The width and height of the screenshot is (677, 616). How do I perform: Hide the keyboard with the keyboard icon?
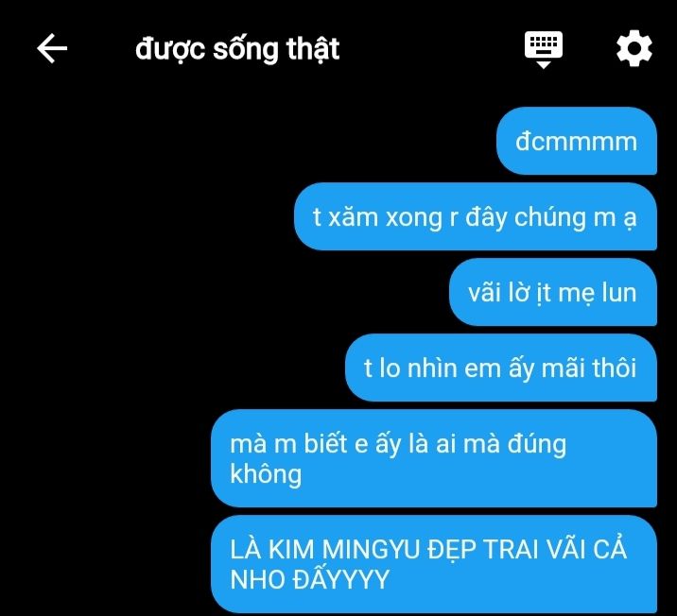pyautogui.click(x=543, y=50)
